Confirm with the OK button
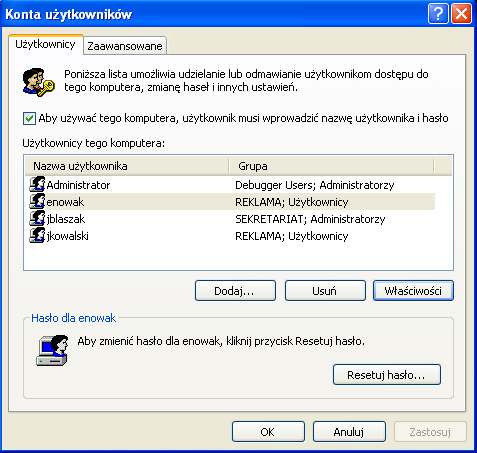This screenshot has height=453, width=477. pos(268,432)
